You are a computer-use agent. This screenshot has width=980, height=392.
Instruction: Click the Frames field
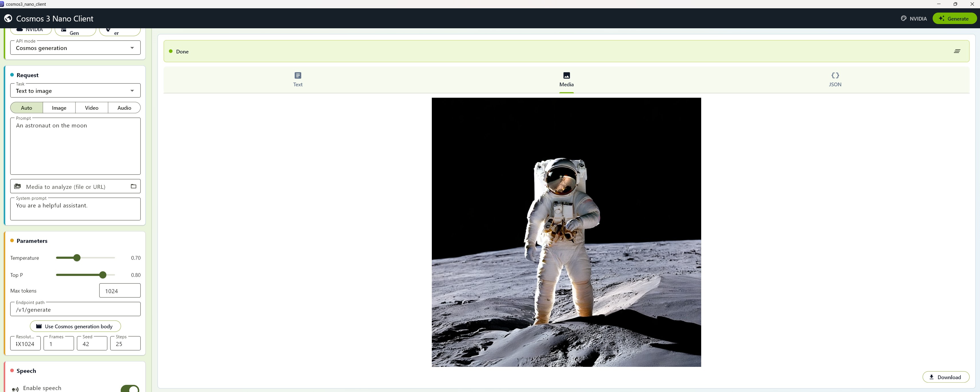tap(59, 343)
